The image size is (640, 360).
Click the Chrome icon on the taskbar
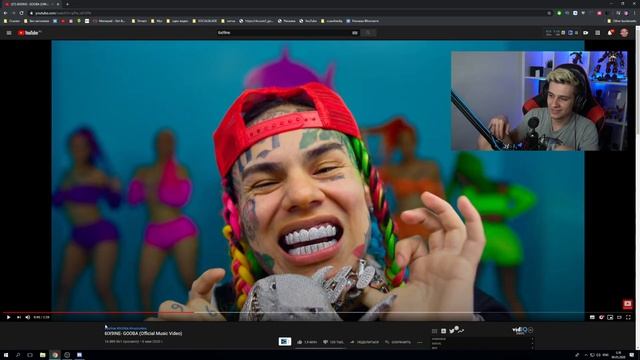55,355
